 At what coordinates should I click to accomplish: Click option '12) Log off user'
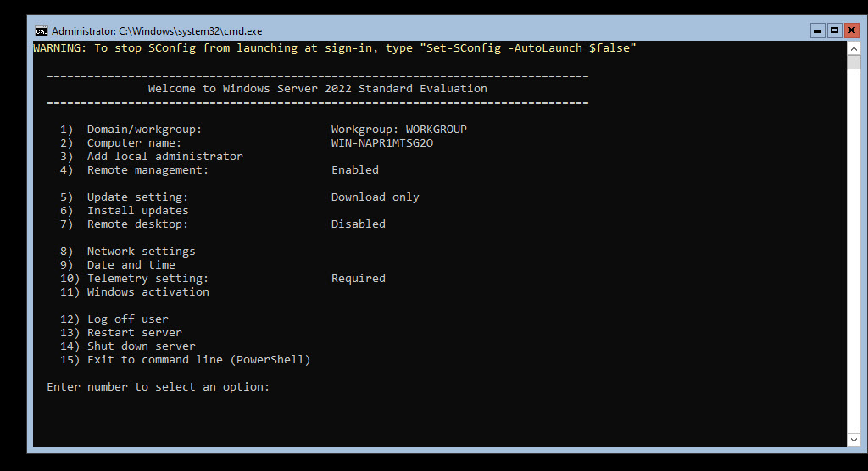pos(114,319)
